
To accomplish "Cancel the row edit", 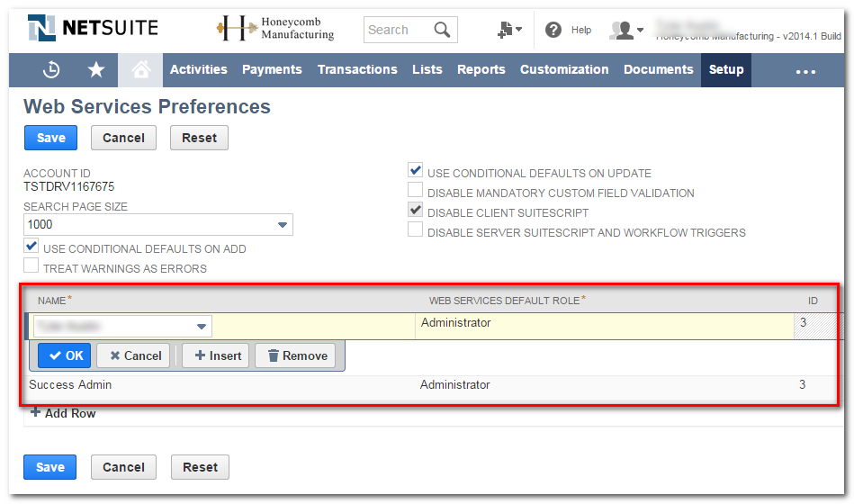I will click(x=135, y=355).
